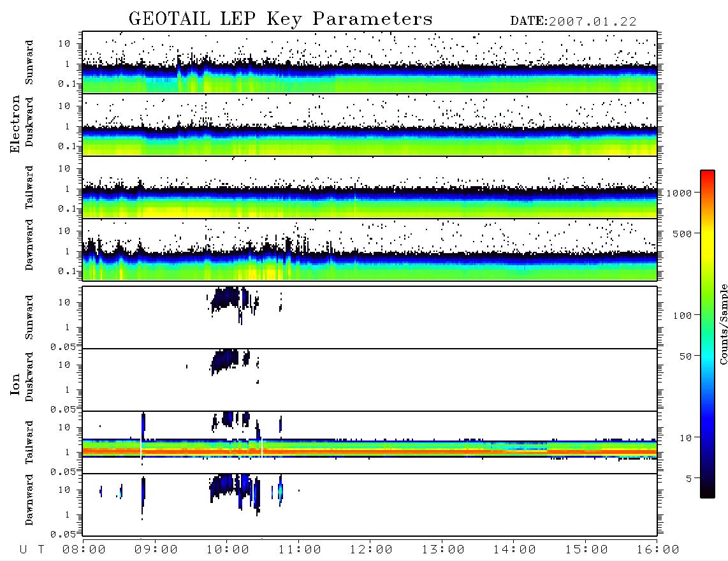The height and width of the screenshot is (561, 728).
Task: Click the rainbow color scale bar
Action: coord(707,334)
